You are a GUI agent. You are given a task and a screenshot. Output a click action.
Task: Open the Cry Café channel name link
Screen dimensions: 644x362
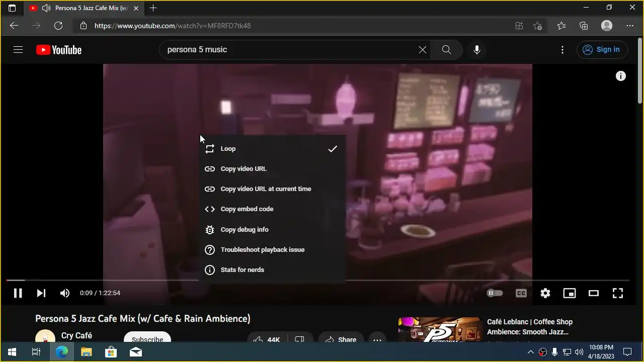[x=76, y=335]
